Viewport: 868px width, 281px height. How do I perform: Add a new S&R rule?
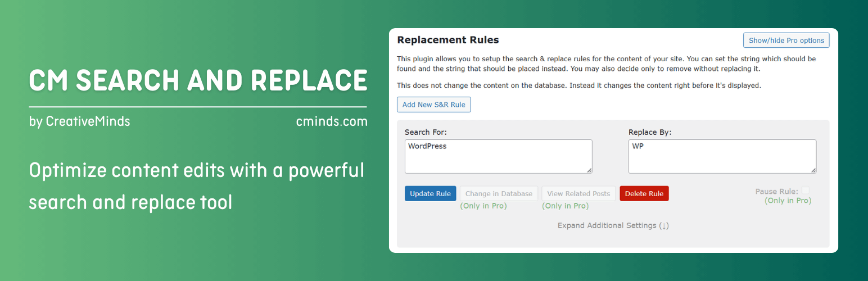434,105
